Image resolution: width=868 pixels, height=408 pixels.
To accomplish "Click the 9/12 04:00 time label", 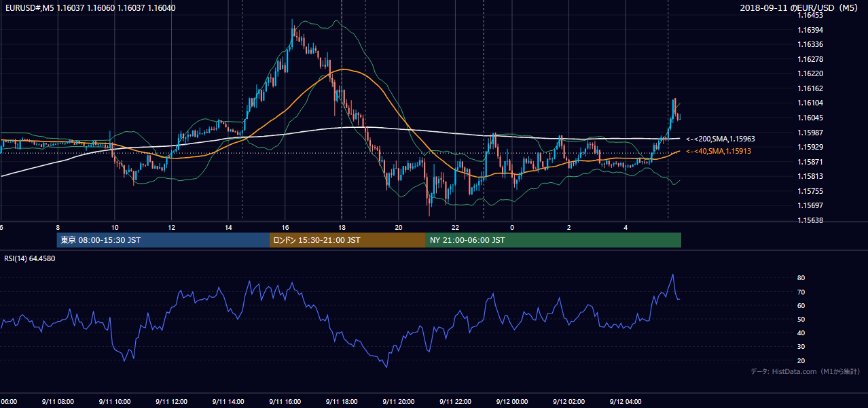I will tap(626, 402).
